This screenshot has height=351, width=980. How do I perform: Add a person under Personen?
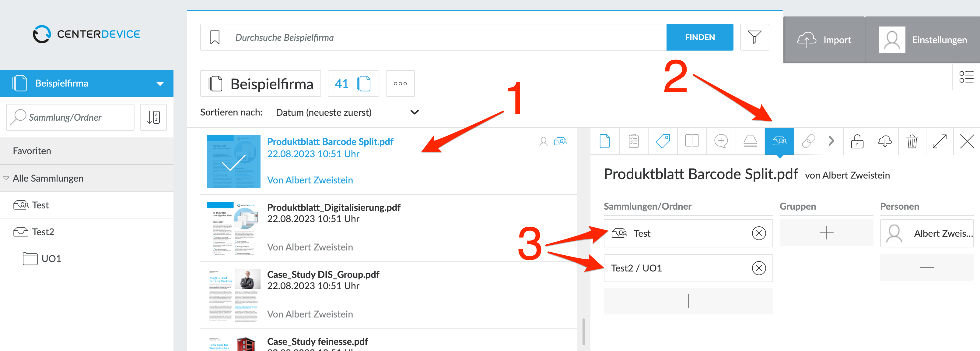coord(927,268)
